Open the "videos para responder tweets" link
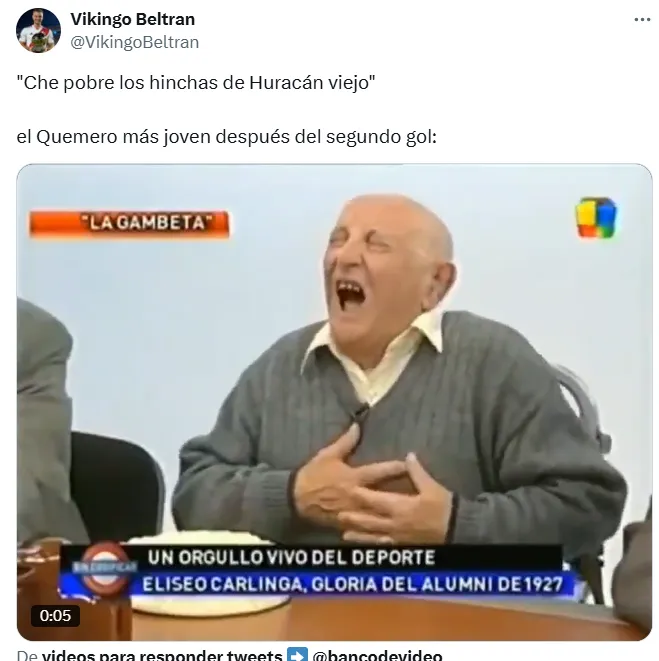The image size is (659, 661). pyautogui.click(x=162, y=655)
